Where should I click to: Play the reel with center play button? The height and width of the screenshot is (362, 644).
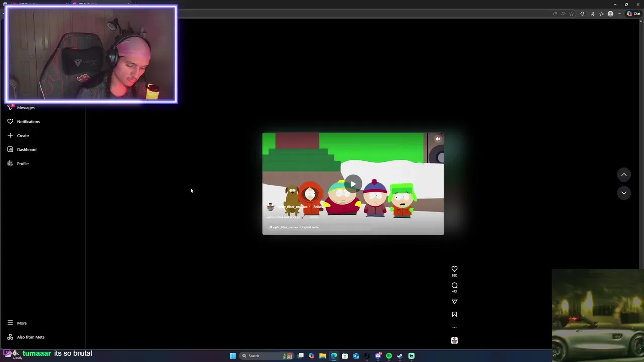[353, 184]
